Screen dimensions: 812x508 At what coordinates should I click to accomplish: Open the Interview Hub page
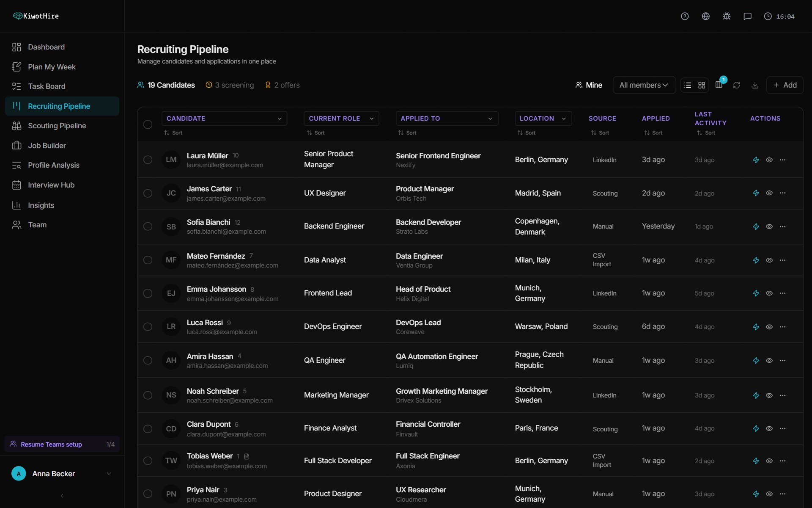coord(51,185)
